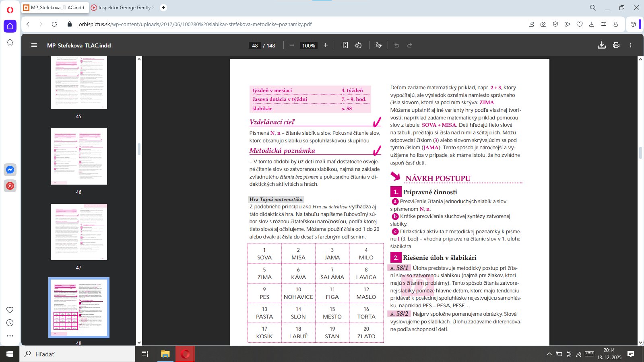Open Messenger in the Opera sidebar
Screen dimensions: 644x362
[10, 170]
